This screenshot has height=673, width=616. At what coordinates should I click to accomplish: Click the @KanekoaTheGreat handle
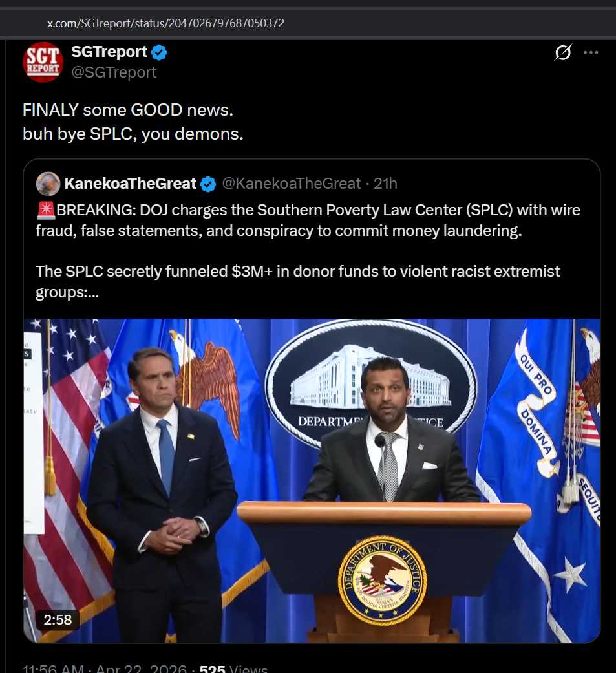pyautogui.click(x=291, y=184)
